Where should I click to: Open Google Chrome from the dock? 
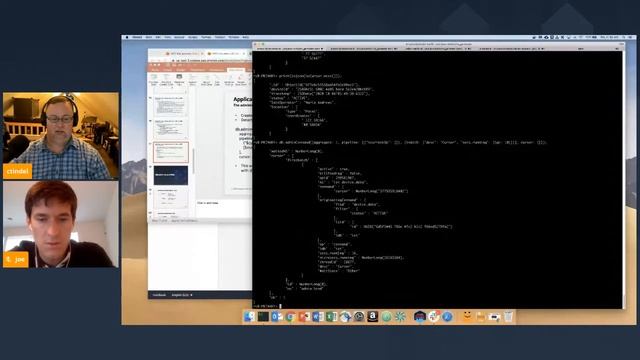coord(291,316)
